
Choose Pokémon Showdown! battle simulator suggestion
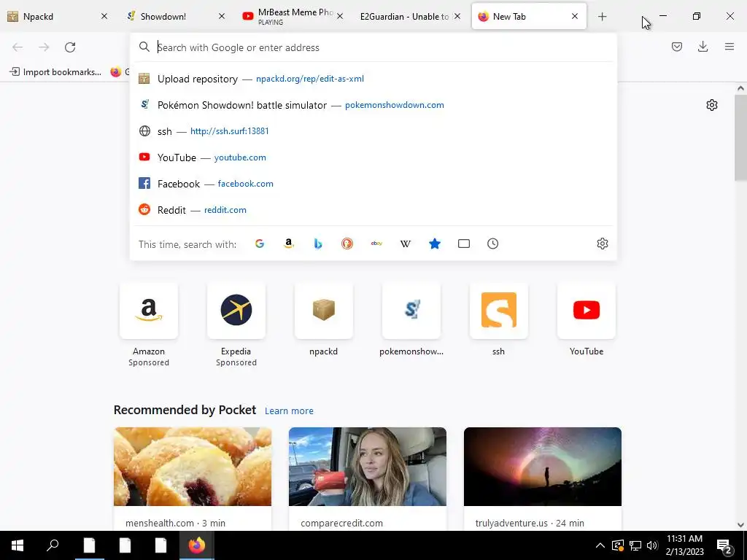373,105
